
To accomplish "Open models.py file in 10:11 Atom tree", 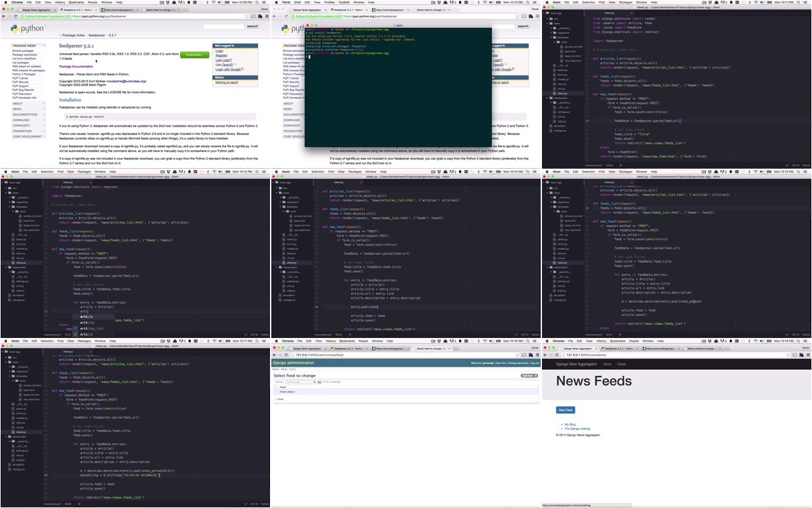I will (562, 79).
